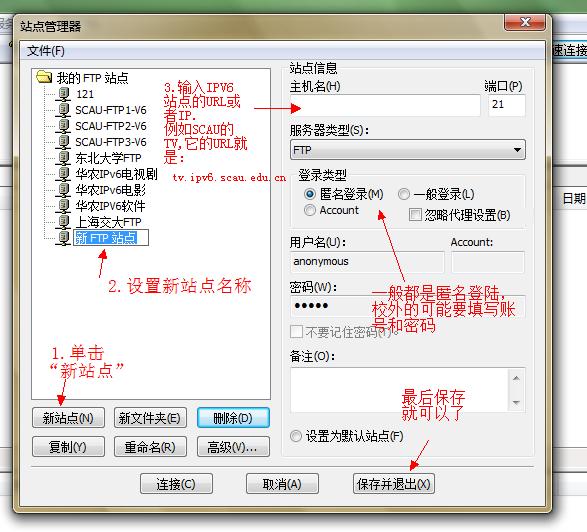Open the 高级(V)... settings button
The height and width of the screenshot is (532, 587).
click(233, 447)
